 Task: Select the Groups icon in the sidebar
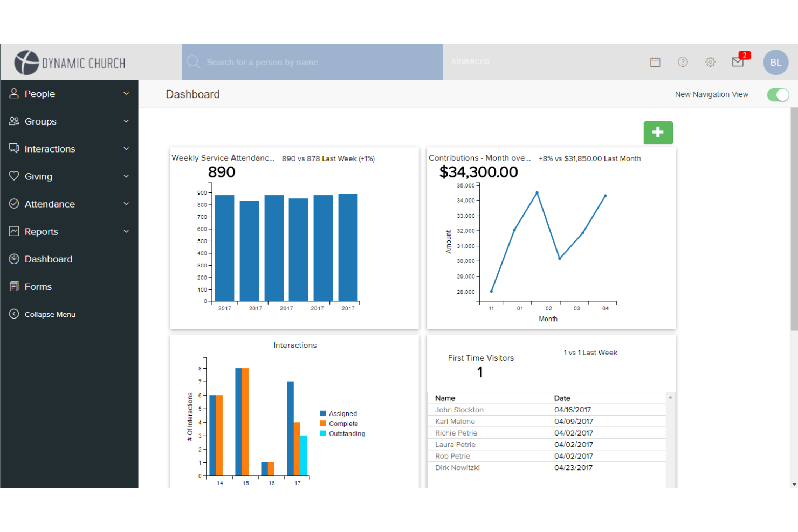tap(14, 121)
